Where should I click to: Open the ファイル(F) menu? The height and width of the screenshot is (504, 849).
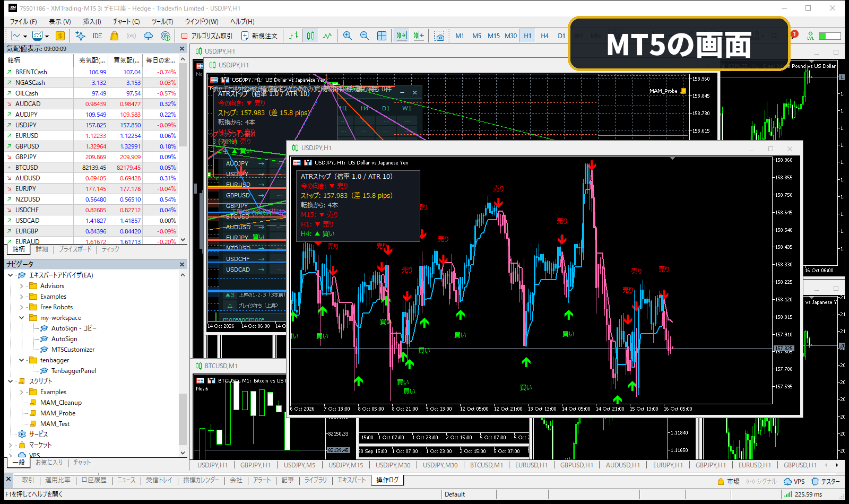(23, 22)
